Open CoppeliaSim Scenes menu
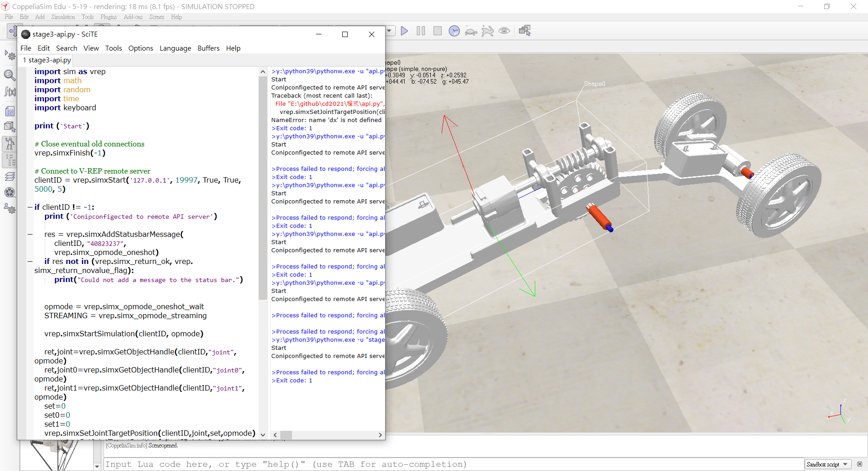This screenshot has width=868, height=471. click(157, 17)
